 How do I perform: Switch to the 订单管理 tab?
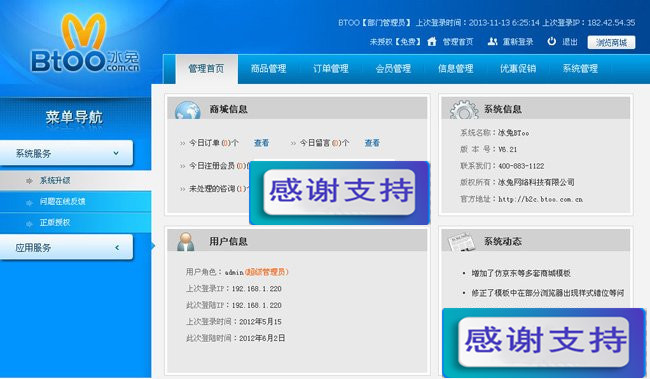click(331, 69)
